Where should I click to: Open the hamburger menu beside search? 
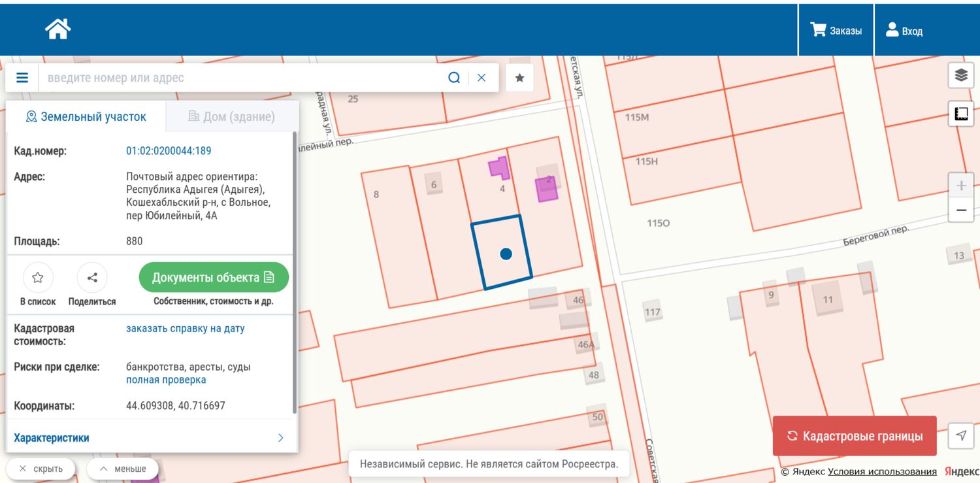tap(22, 78)
